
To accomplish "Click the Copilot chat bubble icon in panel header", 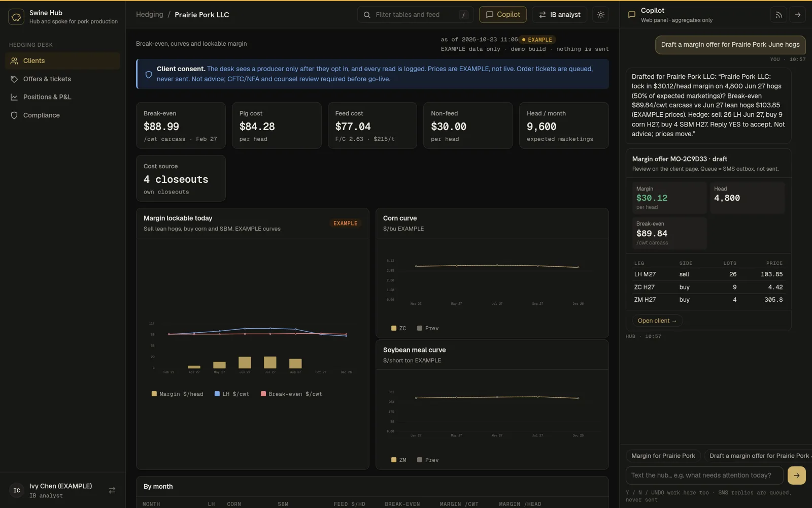I will [x=632, y=15].
